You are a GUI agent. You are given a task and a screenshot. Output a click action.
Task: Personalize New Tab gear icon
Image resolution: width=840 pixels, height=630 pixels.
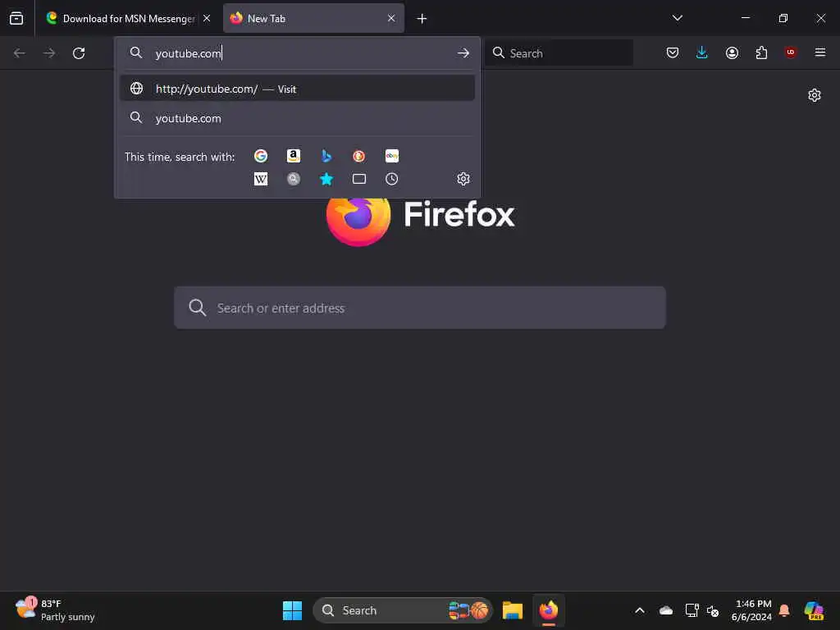click(815, 95)
